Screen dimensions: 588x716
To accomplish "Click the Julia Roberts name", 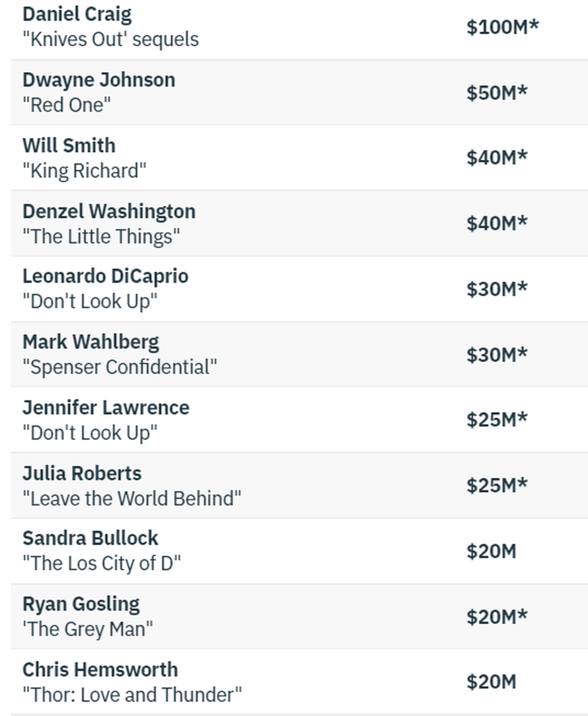I will click(82, 474).
